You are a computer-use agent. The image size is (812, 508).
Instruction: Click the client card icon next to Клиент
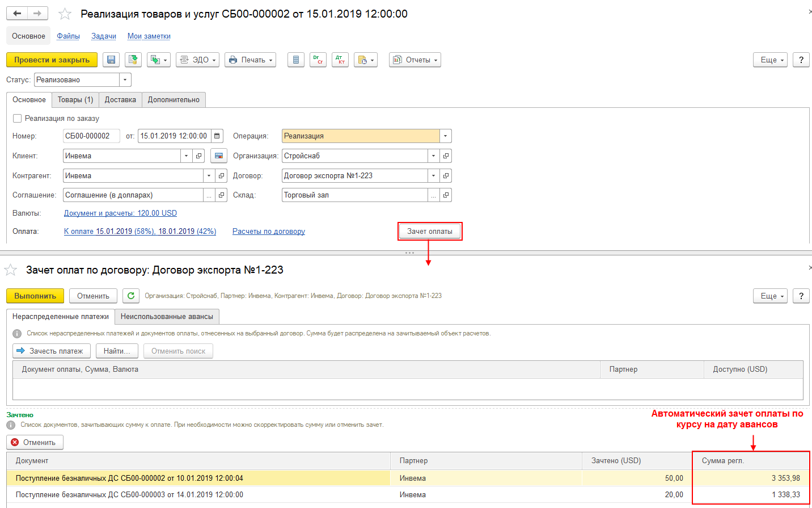pos(219,156)
